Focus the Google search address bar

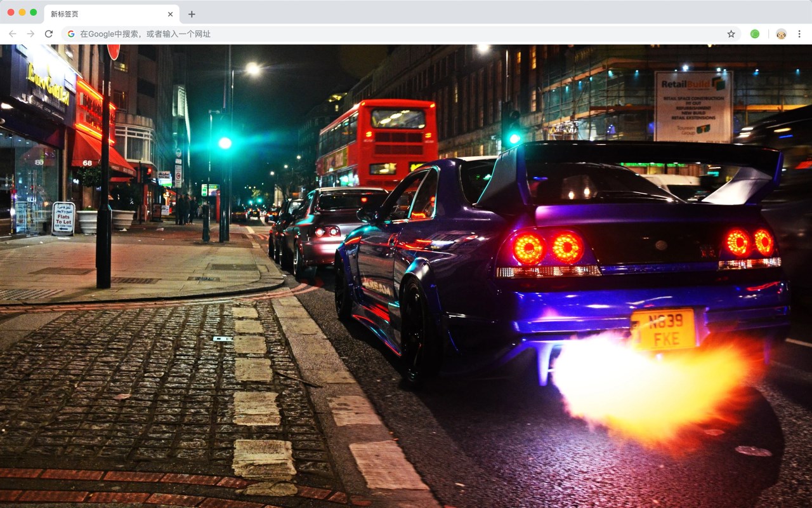(402, 34)
